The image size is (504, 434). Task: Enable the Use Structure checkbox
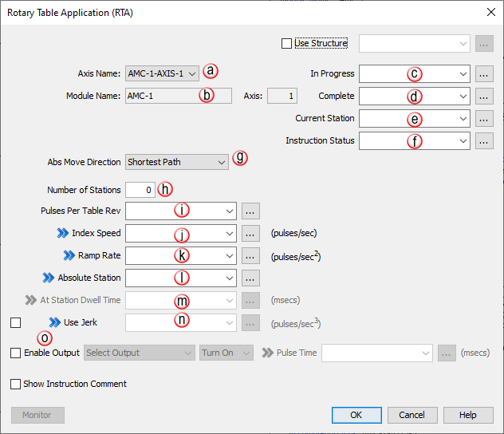click(x=287, y=44)
